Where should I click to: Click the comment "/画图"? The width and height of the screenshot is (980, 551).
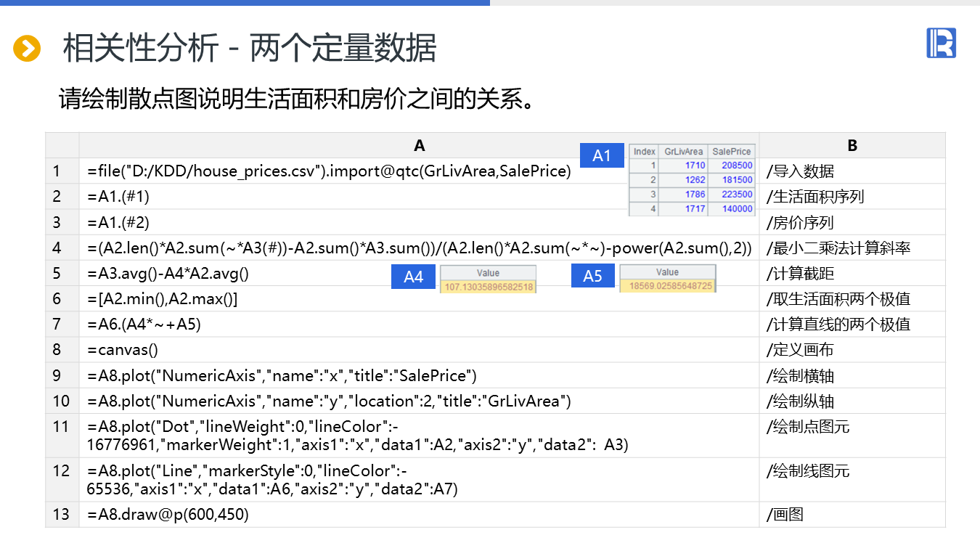pos(785,515)
